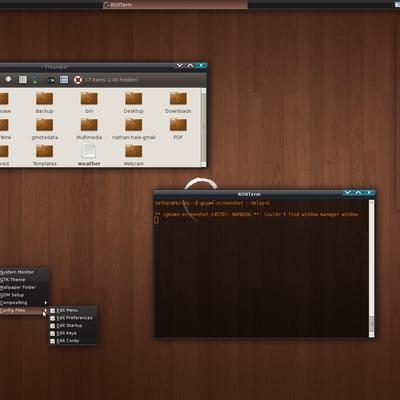Open the Webcam folder
400x400 pixels.
[x=134, y=156]
